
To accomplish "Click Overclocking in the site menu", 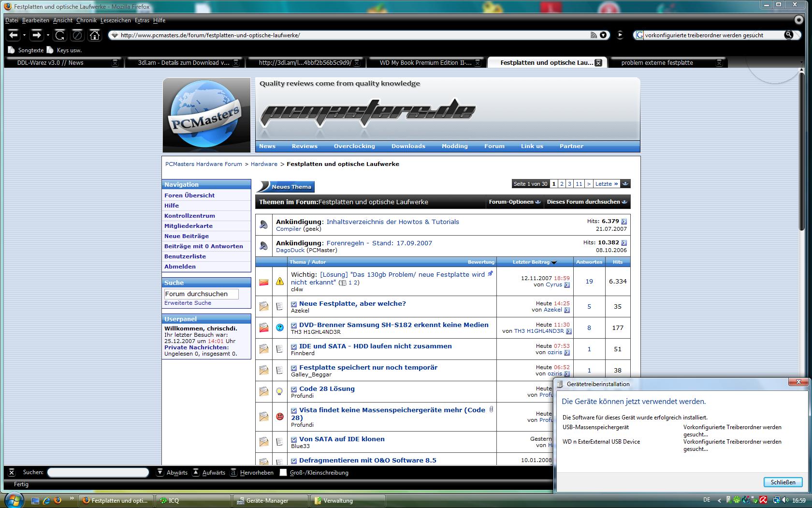I will point(354,146).
